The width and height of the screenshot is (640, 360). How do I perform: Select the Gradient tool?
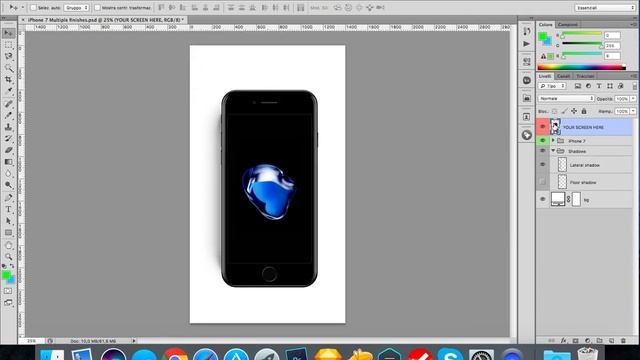(8, 162)
